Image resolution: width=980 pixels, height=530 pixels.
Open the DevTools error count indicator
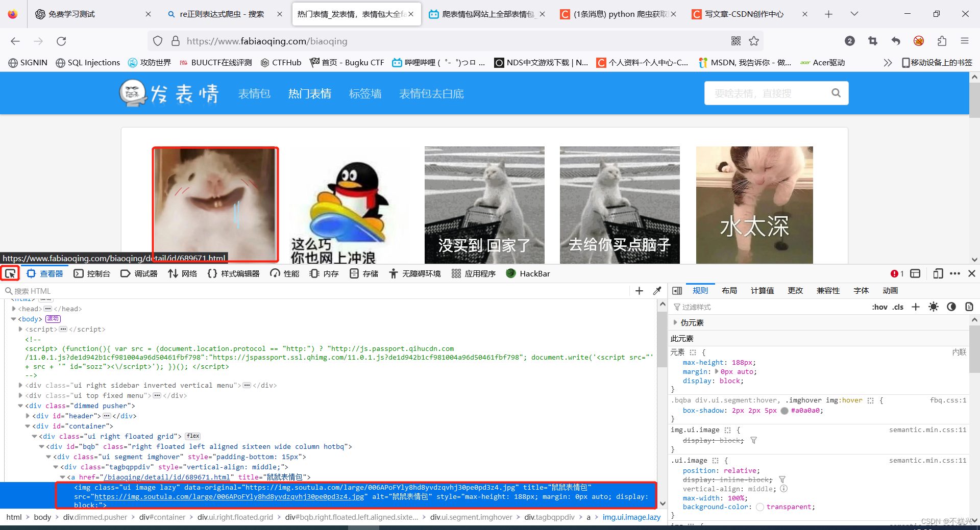point(897,274)
